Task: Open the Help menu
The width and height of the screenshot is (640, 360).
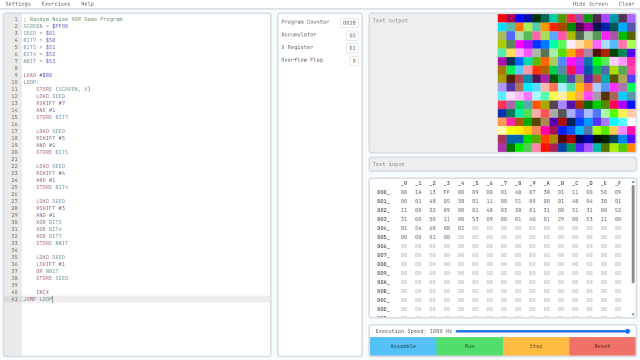Action: [x=87, y=4]
